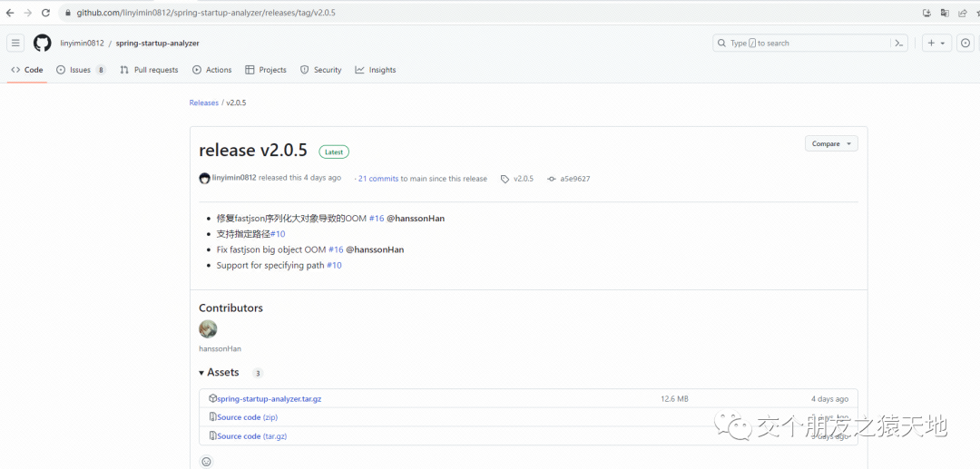
Task: Go forward with the browser forward arrow
Action: (x=27, y=13)
